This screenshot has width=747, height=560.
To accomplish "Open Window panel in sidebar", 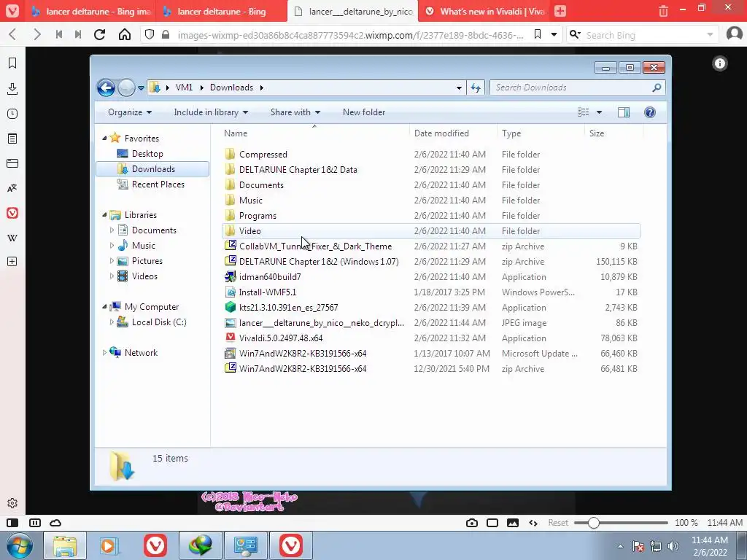I will [12, 163].
